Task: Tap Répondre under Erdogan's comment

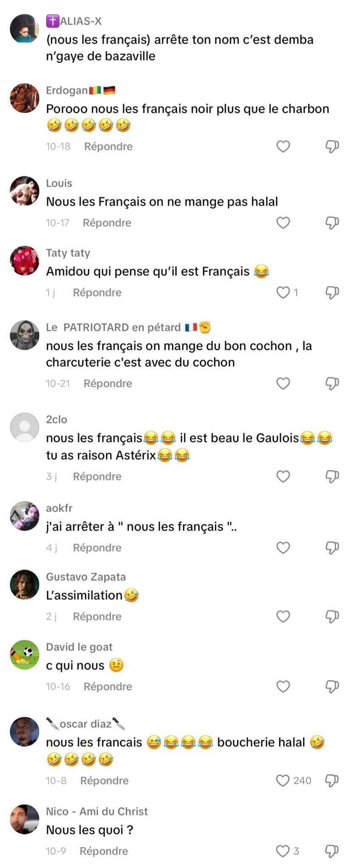Action: [x=108, y=147]
